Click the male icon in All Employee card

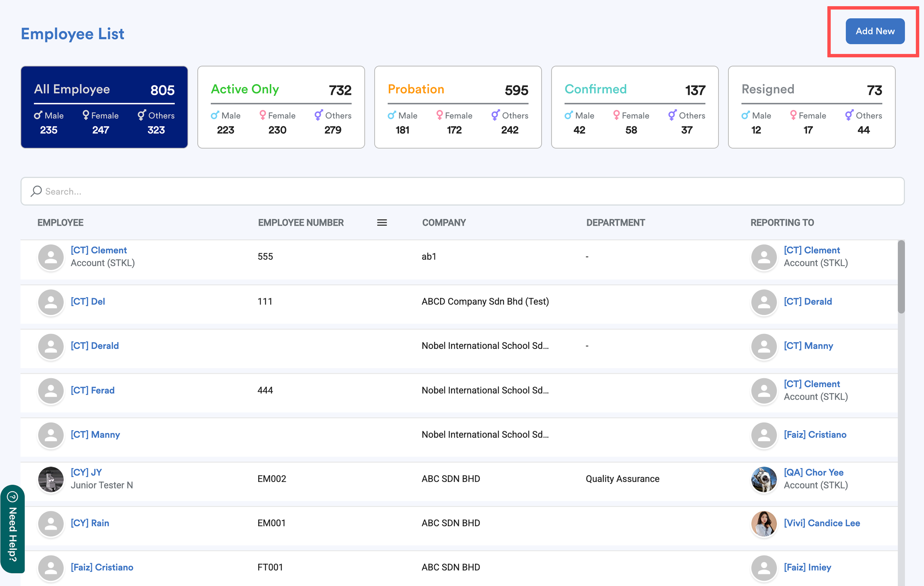pyautogui.click(x=38, y=115)
